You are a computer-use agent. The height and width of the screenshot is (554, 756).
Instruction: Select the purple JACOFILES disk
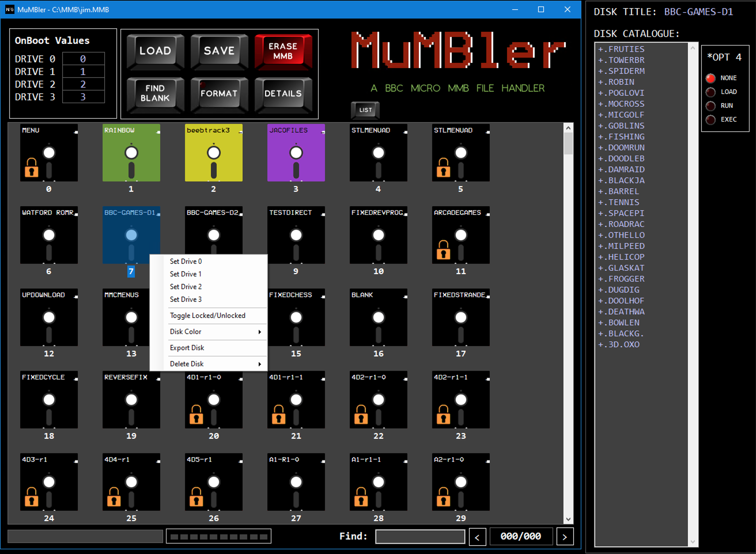click(x=296, y=153)
